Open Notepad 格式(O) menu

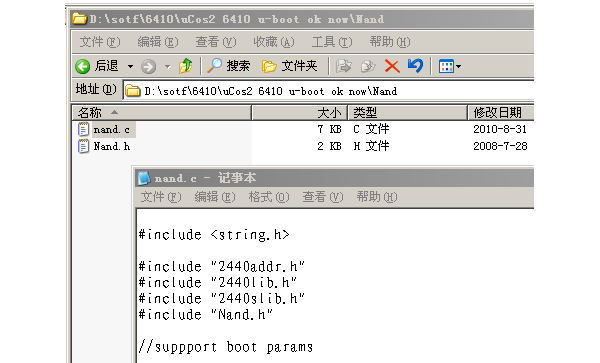point(269,197)
